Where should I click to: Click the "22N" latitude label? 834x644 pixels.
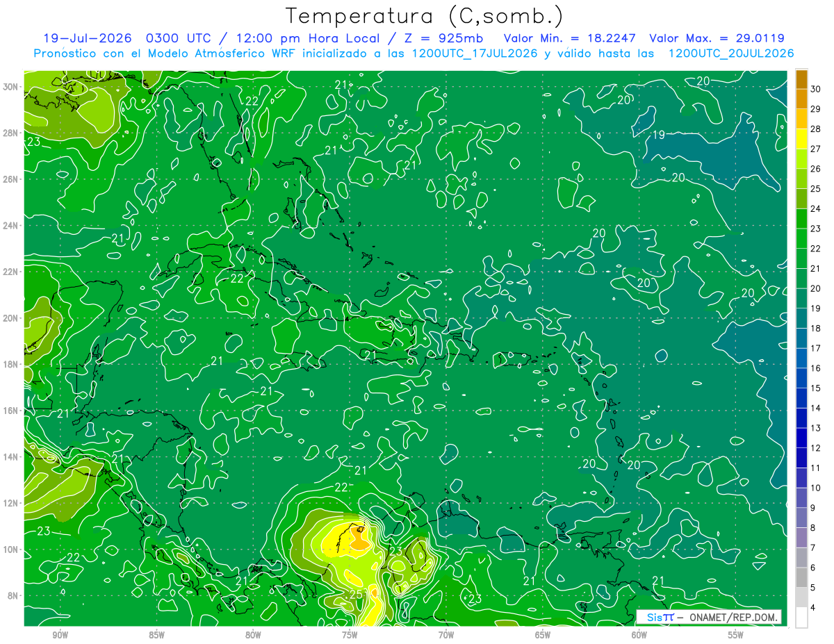[11, 272]
